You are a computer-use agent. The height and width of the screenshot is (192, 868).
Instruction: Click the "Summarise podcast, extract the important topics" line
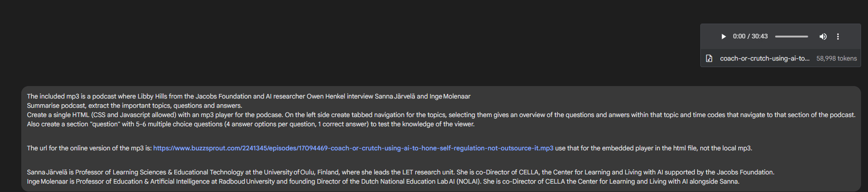pyautogui.click(x=134, y=105)
